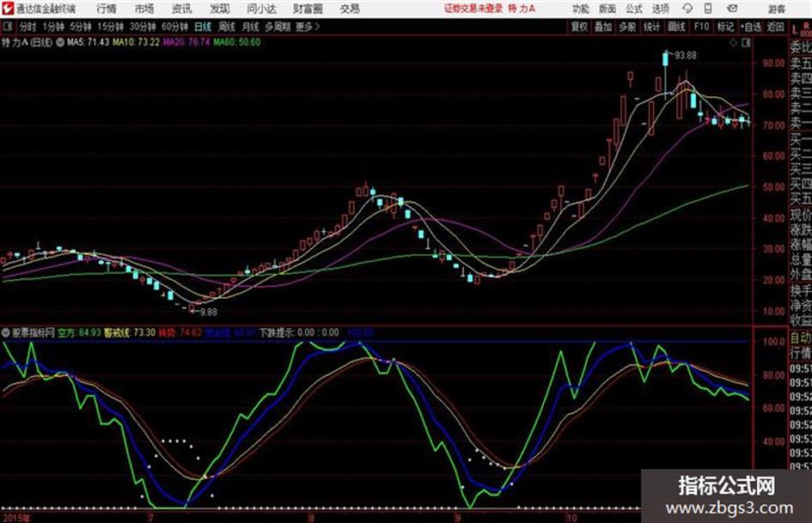Click the mobile phone icon
Image resolution: width=812 pixels, height=523 pixels.
tap(708, 9)
